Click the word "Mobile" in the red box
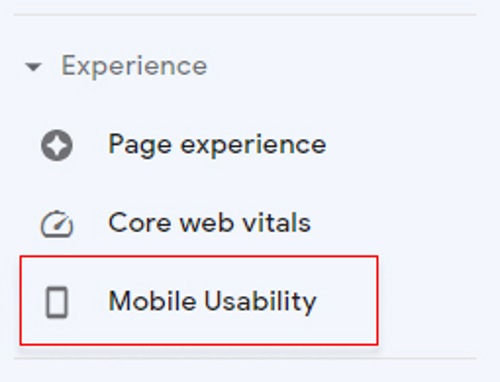Viewport: 500px width, 382px height. pos(152,300)
